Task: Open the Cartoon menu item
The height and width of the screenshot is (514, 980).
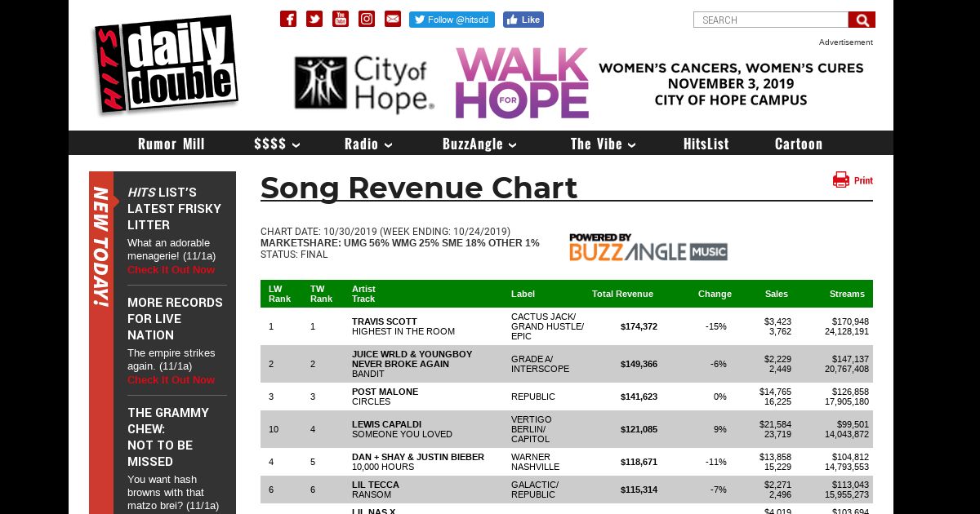Action: (798, 144)
